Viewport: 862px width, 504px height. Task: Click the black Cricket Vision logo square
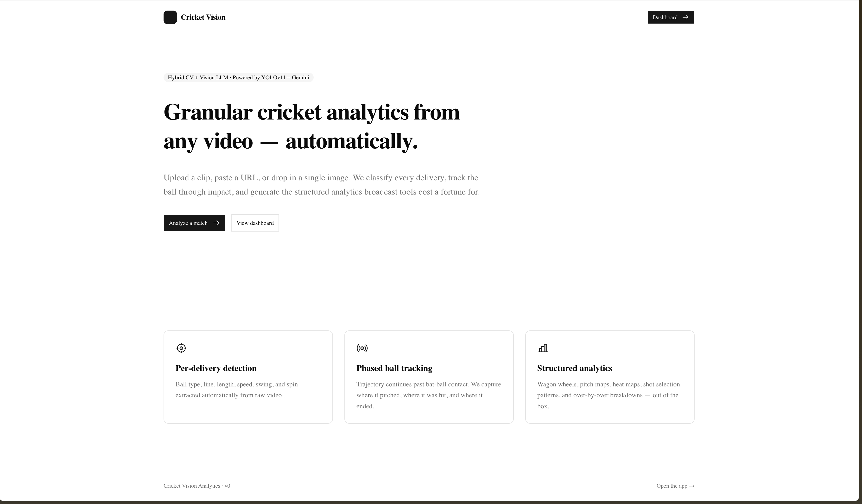(170, 18)
